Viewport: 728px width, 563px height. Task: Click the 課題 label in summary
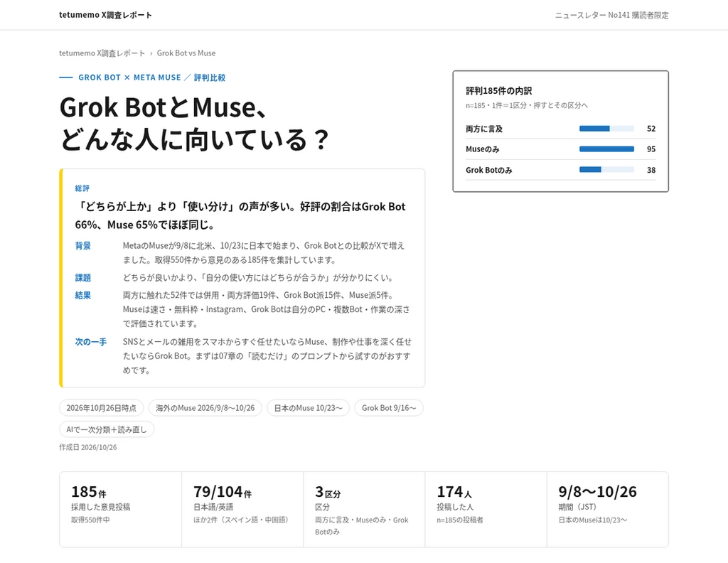tap(83, 277)
